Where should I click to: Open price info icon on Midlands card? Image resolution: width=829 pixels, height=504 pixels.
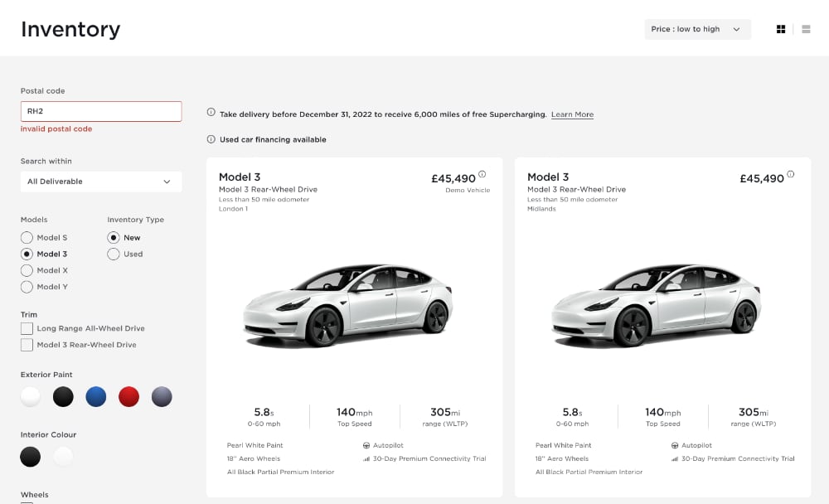pos(790,174)
